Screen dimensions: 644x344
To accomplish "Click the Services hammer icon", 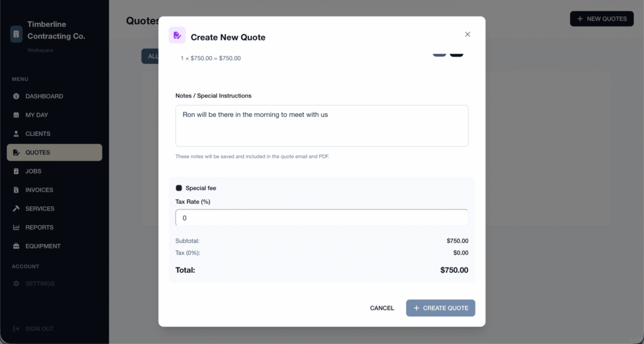I will click(16, 209).
